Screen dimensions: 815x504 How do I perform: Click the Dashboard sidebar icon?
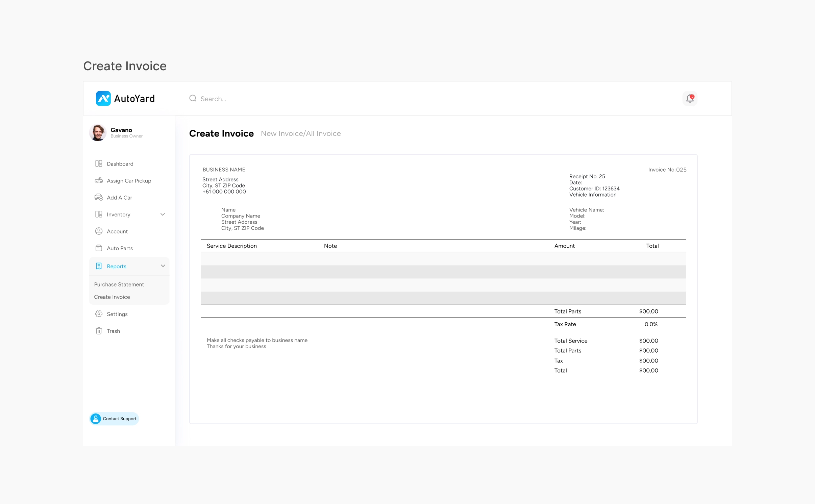tap(99, 163)
